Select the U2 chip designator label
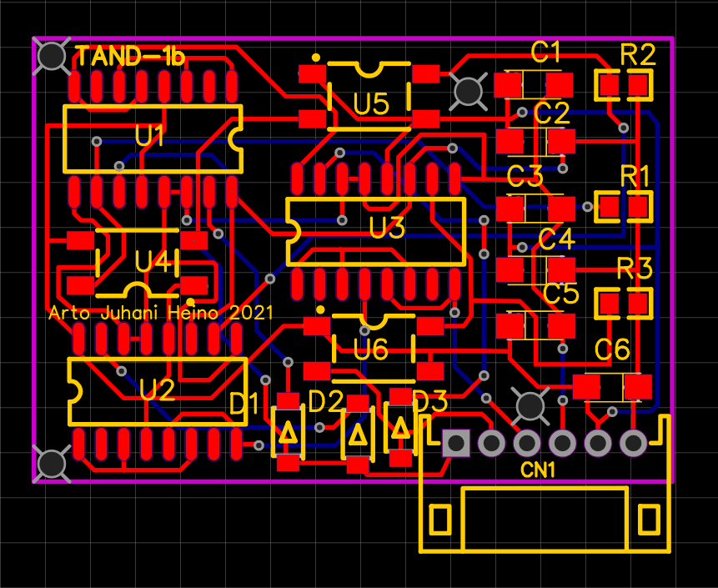 point(157,389)
